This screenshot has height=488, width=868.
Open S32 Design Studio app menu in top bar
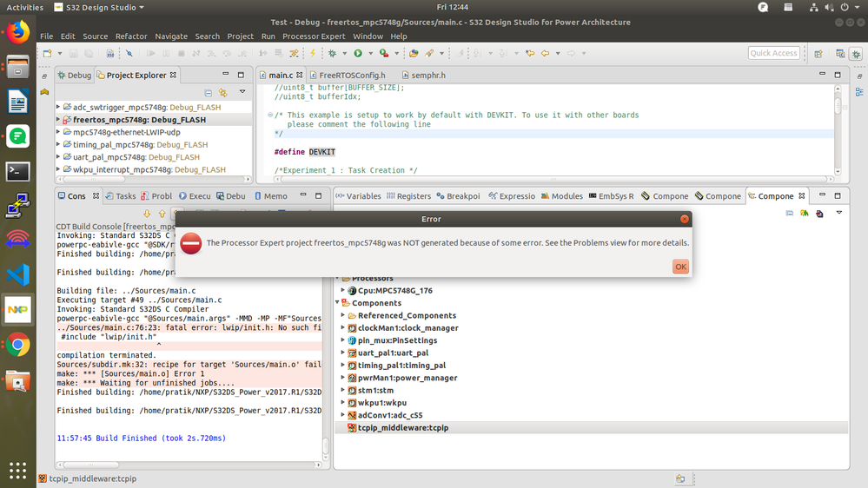tap(99, 7)
